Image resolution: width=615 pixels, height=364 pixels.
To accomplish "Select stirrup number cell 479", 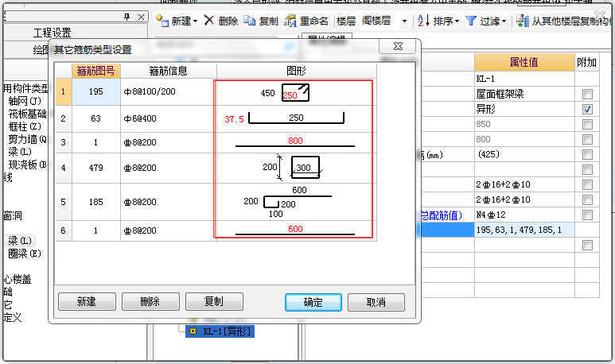I will 95,168.
